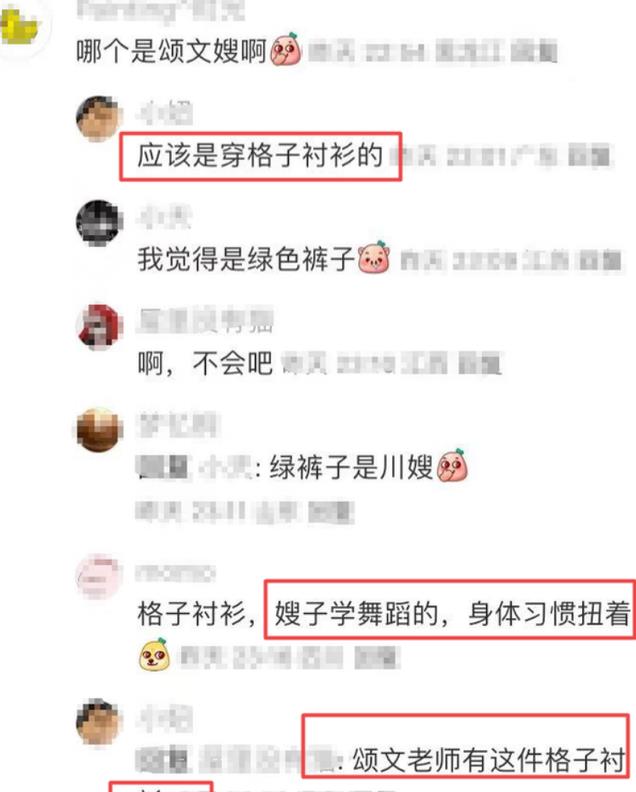Viewport: 636px width, 792px height.
Task: Click yellow smiling emoji below 格子衬衫 comment
Action: click(154, 655)
